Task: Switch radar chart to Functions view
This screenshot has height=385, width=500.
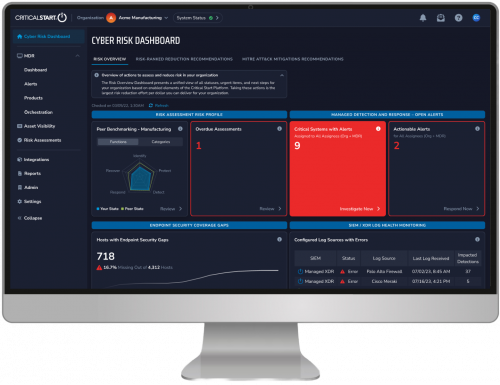Action: [118, 142]
